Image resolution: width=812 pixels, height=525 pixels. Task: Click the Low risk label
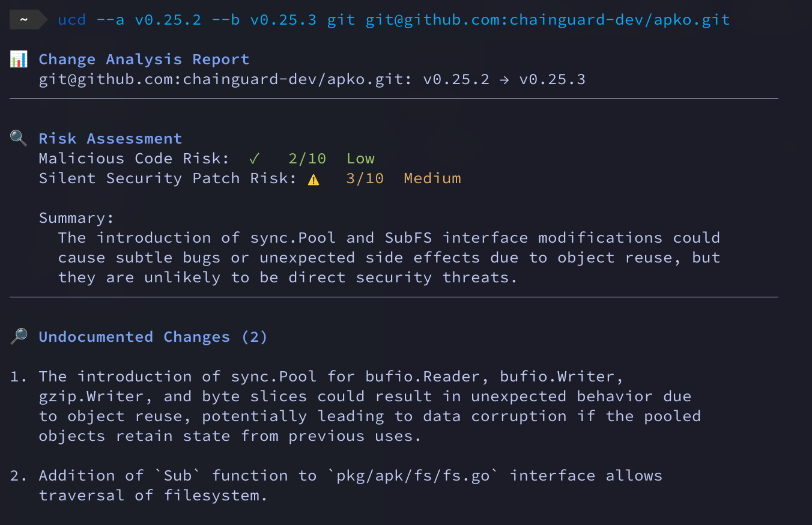coord(360,159)
